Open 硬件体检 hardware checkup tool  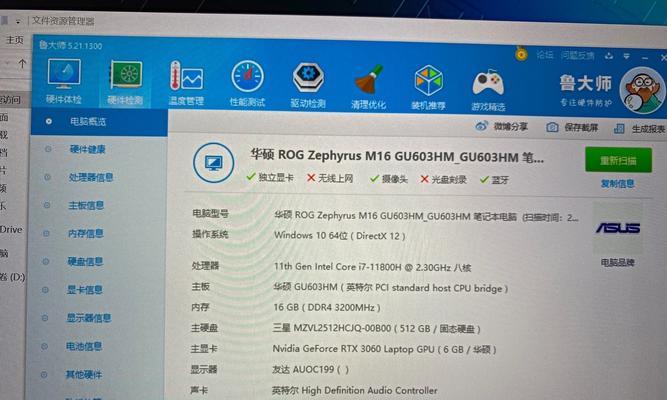click(x=63, y=81)
